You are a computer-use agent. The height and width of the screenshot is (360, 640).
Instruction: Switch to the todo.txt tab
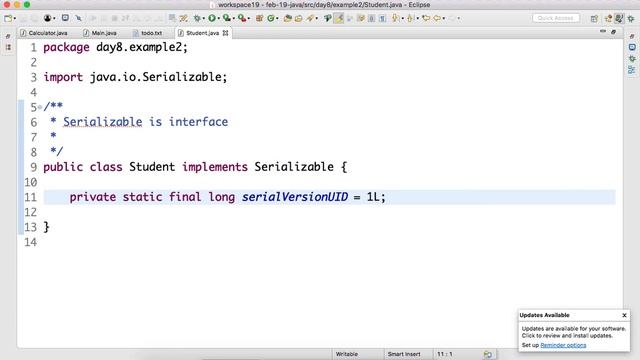147,33
